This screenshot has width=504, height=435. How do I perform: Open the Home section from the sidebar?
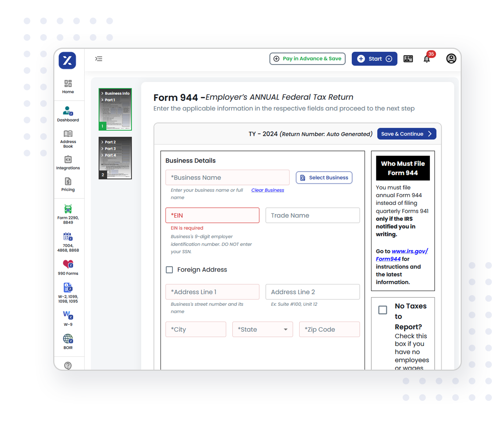tap(68, 86)
